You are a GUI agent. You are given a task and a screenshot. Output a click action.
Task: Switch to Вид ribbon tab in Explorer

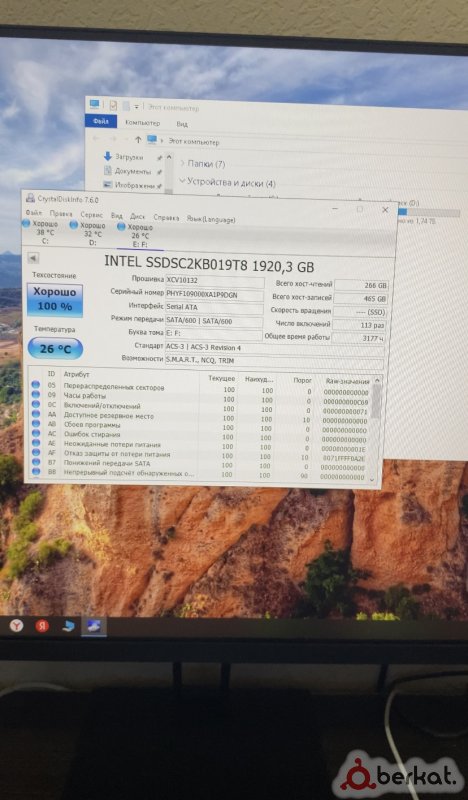(x=182, y=124)
